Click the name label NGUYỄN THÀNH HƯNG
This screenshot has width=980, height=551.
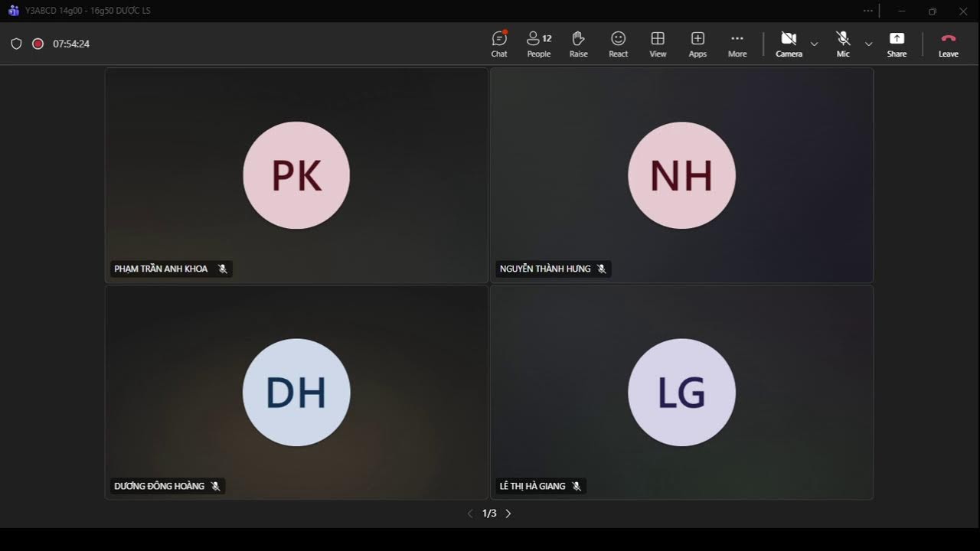[545, 269]
